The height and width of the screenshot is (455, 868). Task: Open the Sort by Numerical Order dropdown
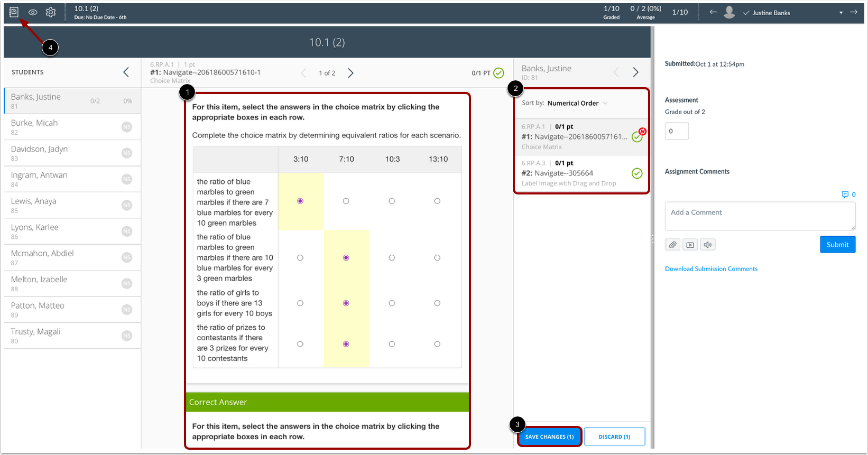pyautogui.click(x=578, y=103)
